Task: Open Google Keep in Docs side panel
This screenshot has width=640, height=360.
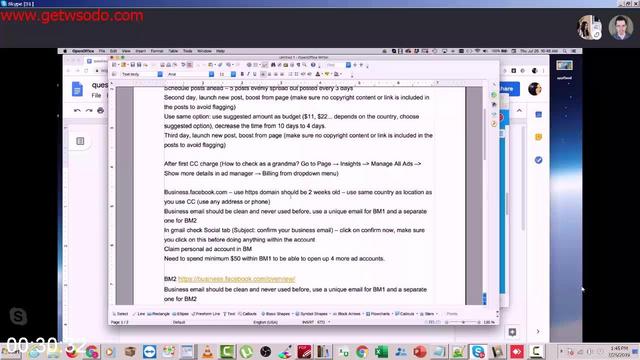Action: click(538, 137)
